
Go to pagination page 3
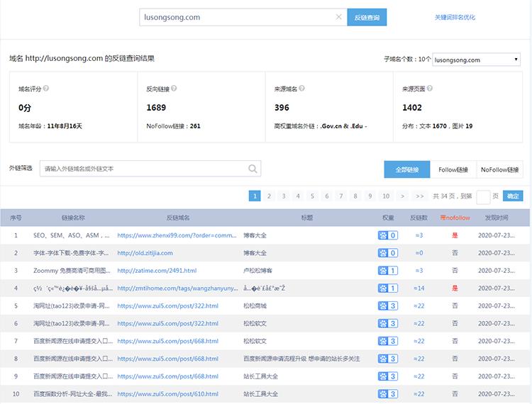[x=283, y=196]
